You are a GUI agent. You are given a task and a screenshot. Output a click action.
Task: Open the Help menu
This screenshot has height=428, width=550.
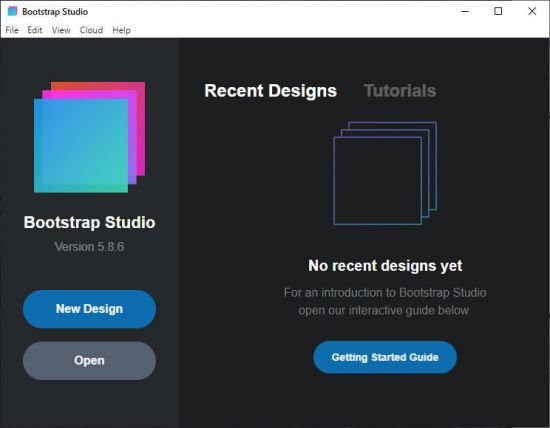pos(121,30)
